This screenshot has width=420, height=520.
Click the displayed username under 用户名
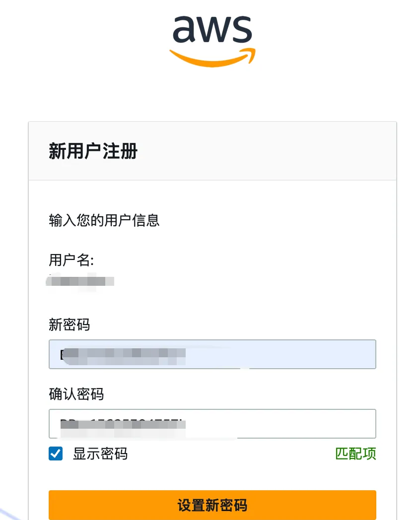pos(79,281)
